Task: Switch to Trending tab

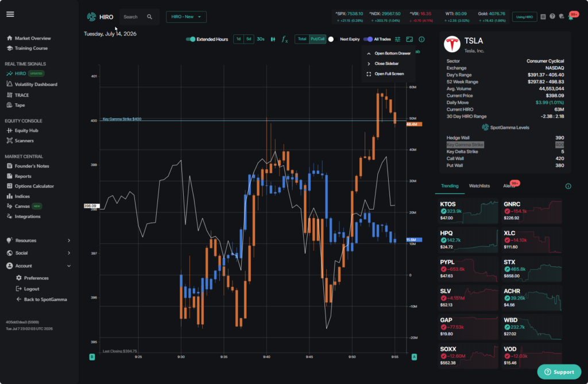Action: [x=450, y=186]
